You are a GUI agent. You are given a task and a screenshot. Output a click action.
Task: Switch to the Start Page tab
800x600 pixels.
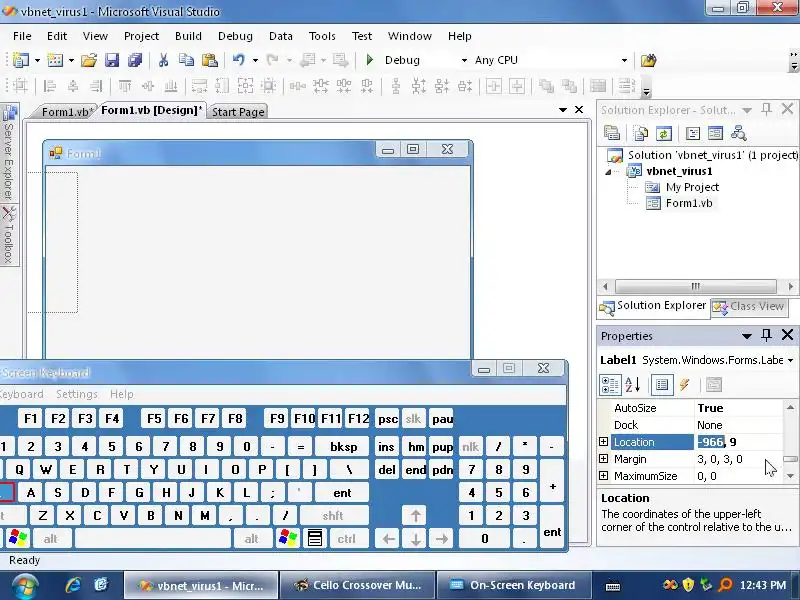(x=238, y=112)
